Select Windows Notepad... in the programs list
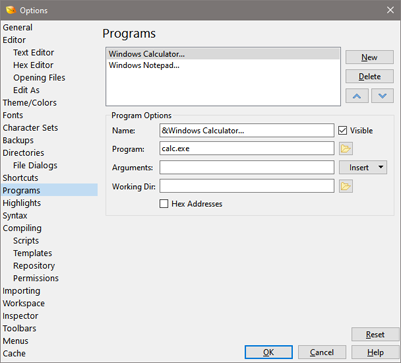Viewport: 401px width, 363px height. point(223,65)
